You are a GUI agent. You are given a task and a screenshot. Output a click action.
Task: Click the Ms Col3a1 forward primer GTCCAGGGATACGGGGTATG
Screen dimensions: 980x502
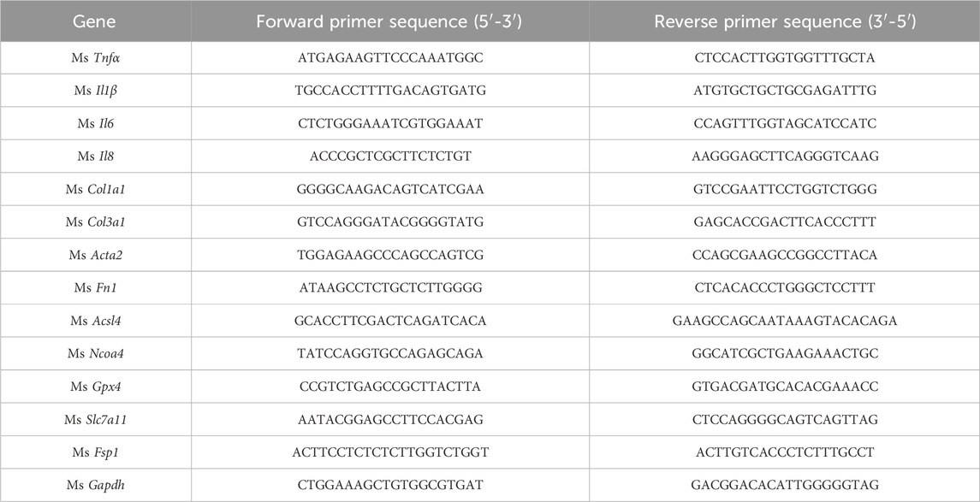click(389, 222)
